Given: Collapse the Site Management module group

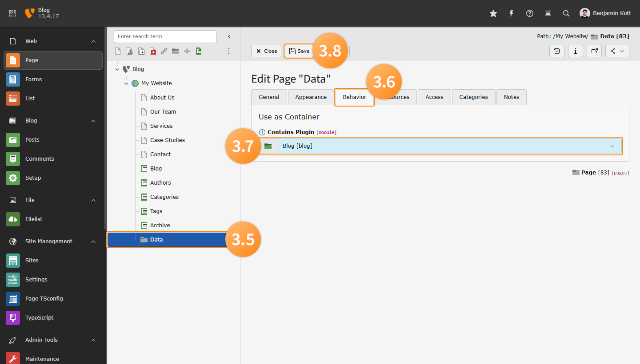Looking at the screenshot, I should pyautogui.click(x=93, y=241).
